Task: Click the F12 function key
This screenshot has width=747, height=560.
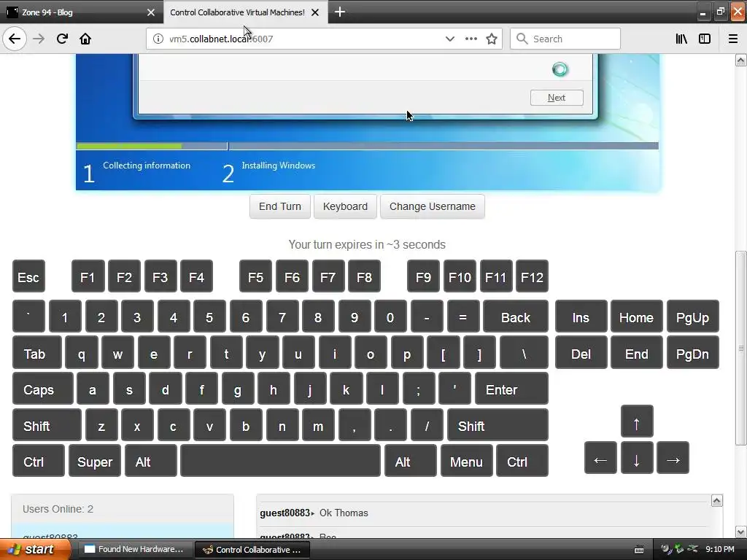Action: tap(532, 276)
